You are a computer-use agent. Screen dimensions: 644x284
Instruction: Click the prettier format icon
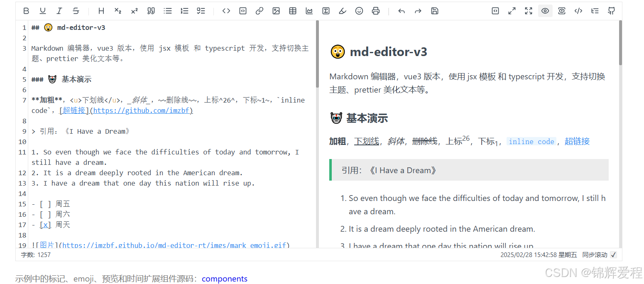click(495, 11)
